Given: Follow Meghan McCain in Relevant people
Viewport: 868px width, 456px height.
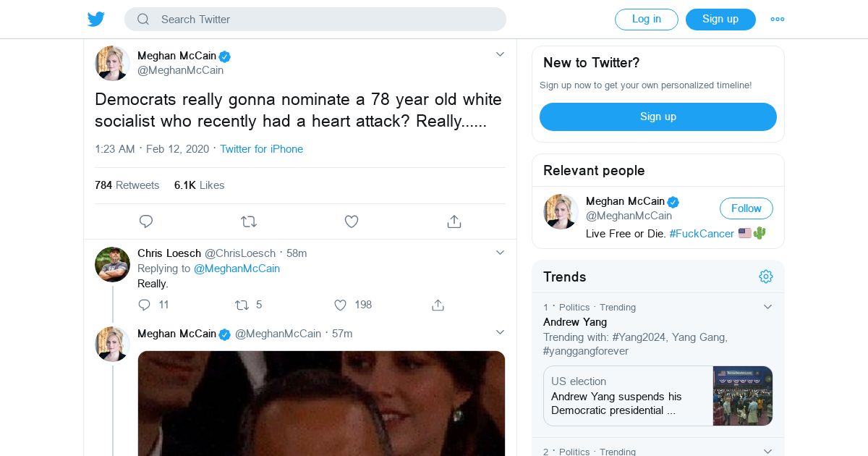Looking at the screenshot, I should coord(746,208).
